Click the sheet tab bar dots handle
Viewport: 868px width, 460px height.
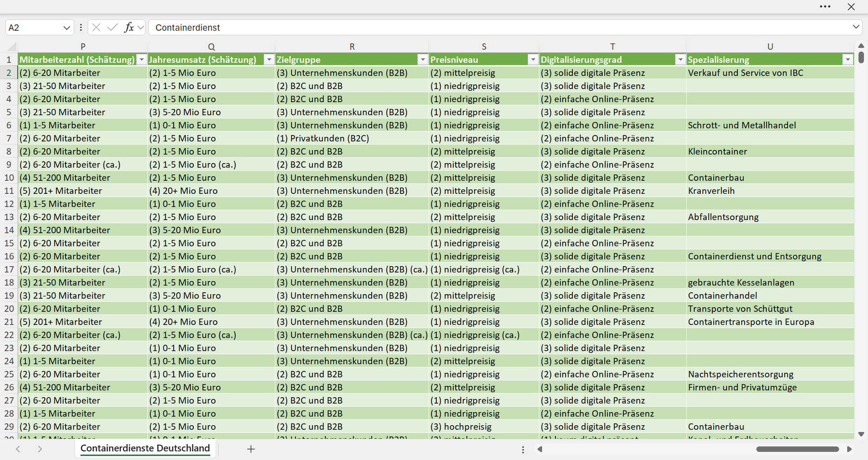click(523, 449)
